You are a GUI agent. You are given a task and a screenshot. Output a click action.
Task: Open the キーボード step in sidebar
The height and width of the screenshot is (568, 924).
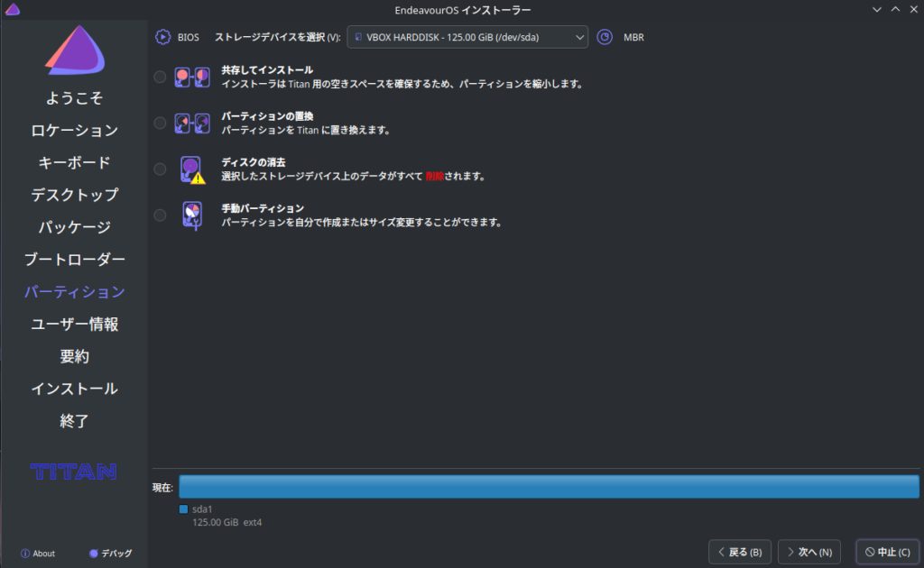click(x=74, y=162)
